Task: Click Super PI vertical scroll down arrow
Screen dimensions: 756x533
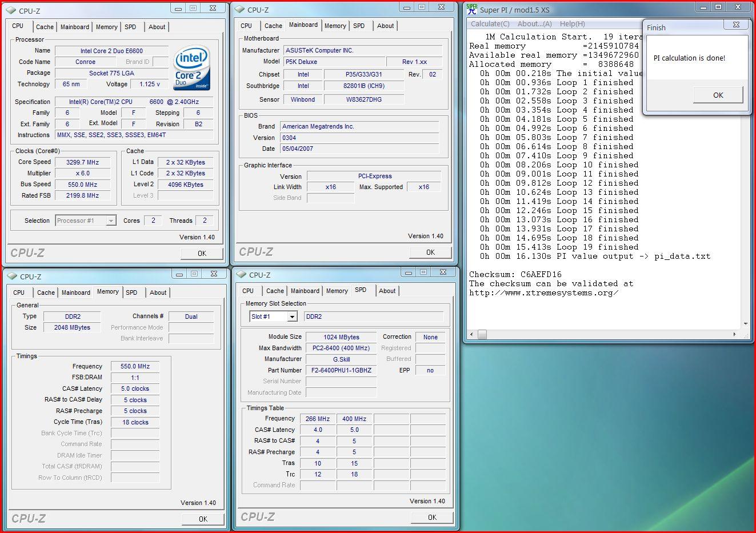Action: coord(745,324)
